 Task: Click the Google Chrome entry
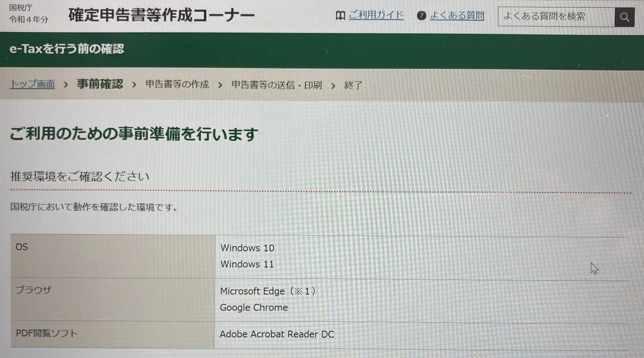point(254,308)
